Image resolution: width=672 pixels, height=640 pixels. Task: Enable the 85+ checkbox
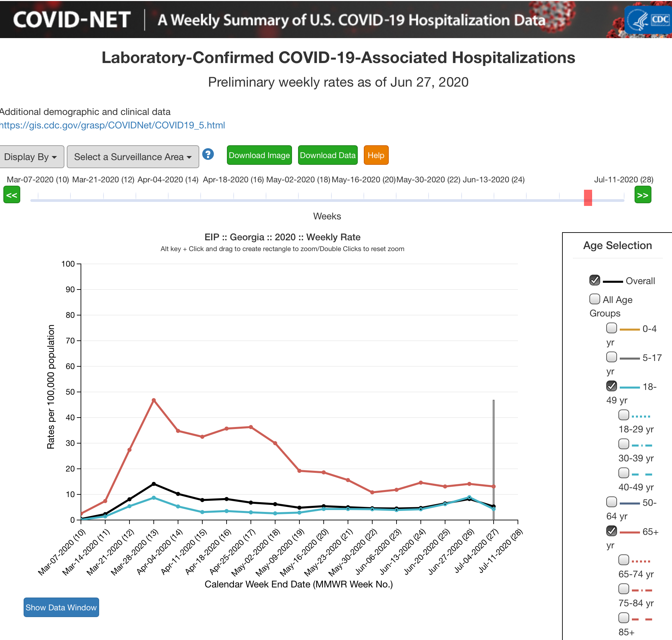(623, 618)
